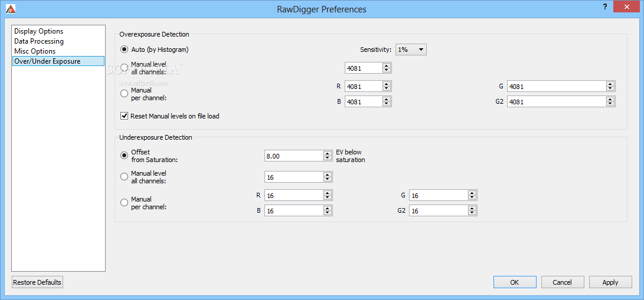Close the RawDigger Preferences window
The width and height of the screenshot is (644, 300).
(x=627, y=6)
